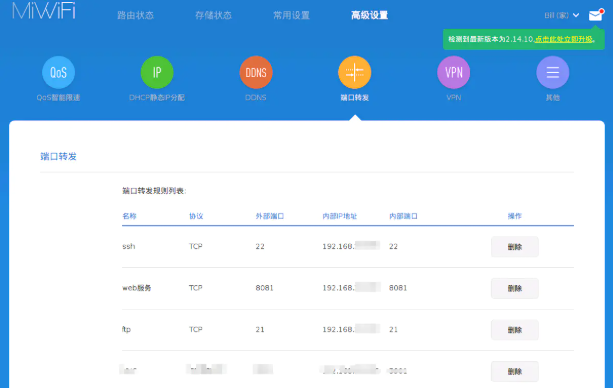Click the 内部端口 column header
Viewport: 613px width, 388px height.
coord(403,216)
